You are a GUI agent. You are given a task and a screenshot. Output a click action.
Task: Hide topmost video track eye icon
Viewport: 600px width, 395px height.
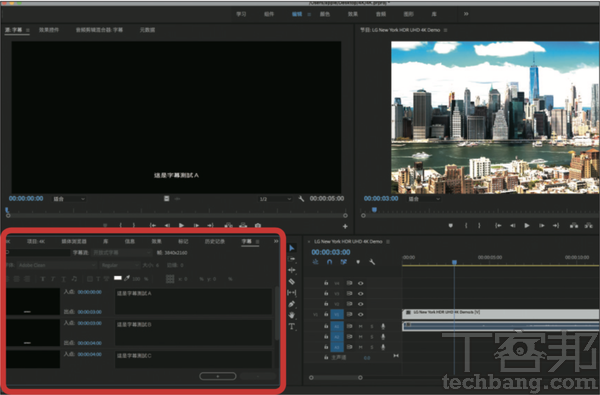[x=360, y=283]
